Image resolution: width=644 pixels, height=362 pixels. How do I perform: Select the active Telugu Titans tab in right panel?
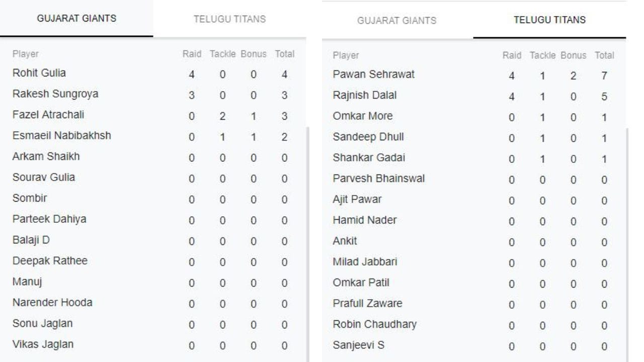coord(549,20)
